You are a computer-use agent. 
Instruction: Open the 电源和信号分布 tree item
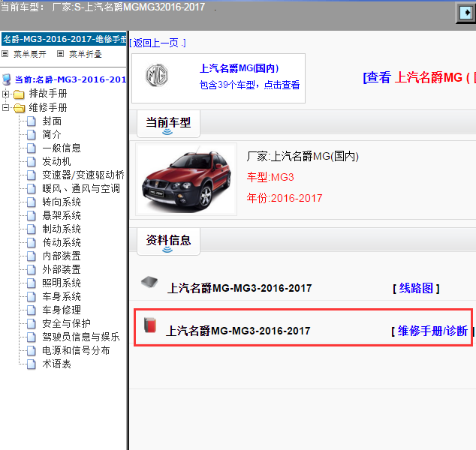point(76,350)
